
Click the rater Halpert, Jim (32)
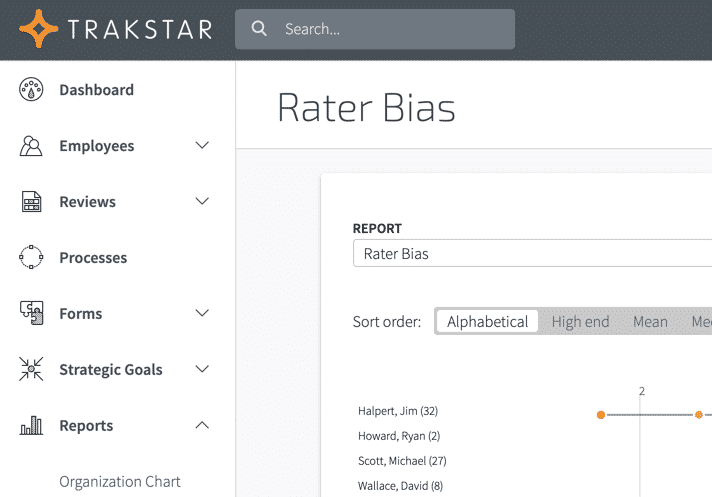click(398, 411)
